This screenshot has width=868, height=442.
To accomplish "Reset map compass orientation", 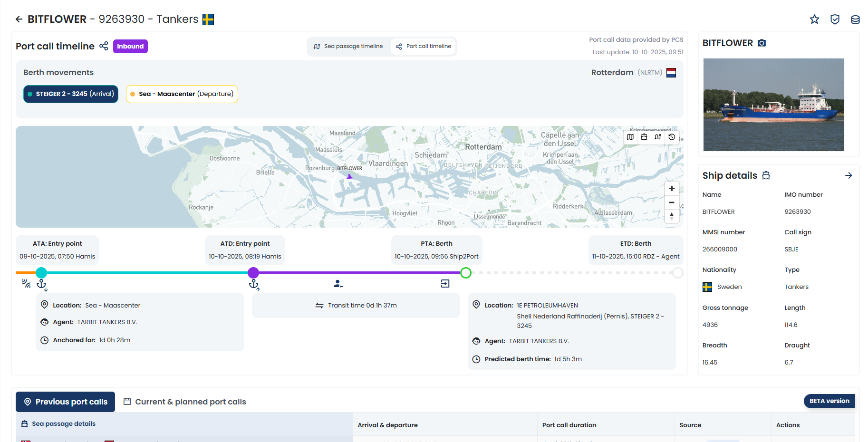I will coord(672,216).
